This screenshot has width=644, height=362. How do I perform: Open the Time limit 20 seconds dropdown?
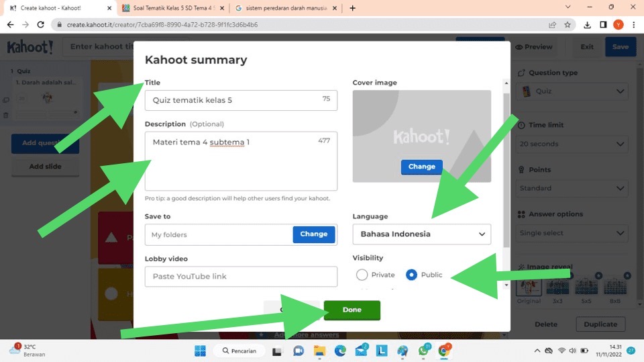[572, 144]
